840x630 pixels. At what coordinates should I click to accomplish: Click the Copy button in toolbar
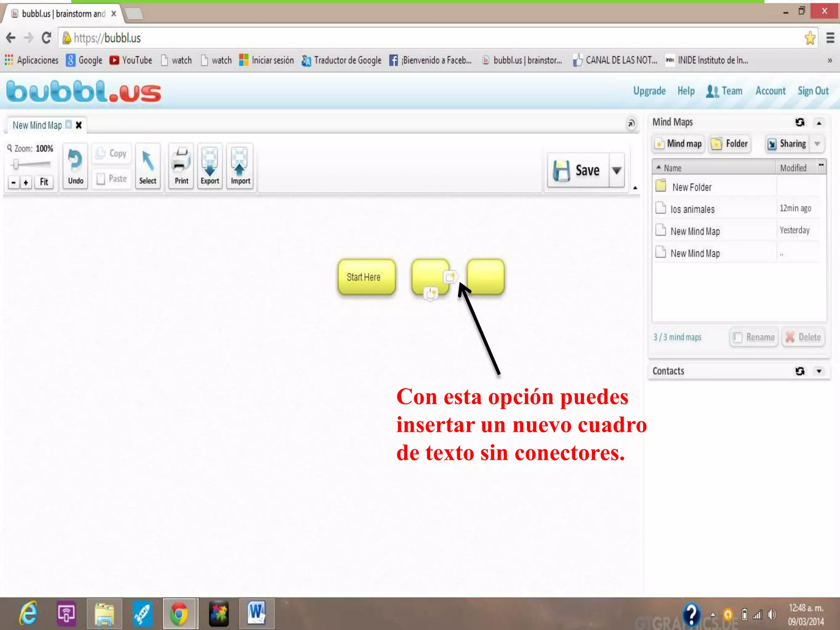point(111,153)
